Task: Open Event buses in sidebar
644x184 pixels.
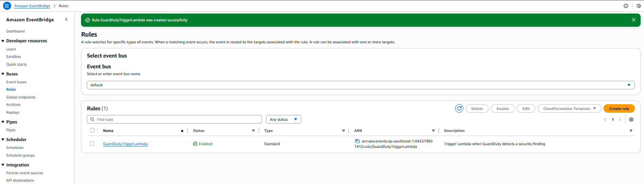Action: 16,82
